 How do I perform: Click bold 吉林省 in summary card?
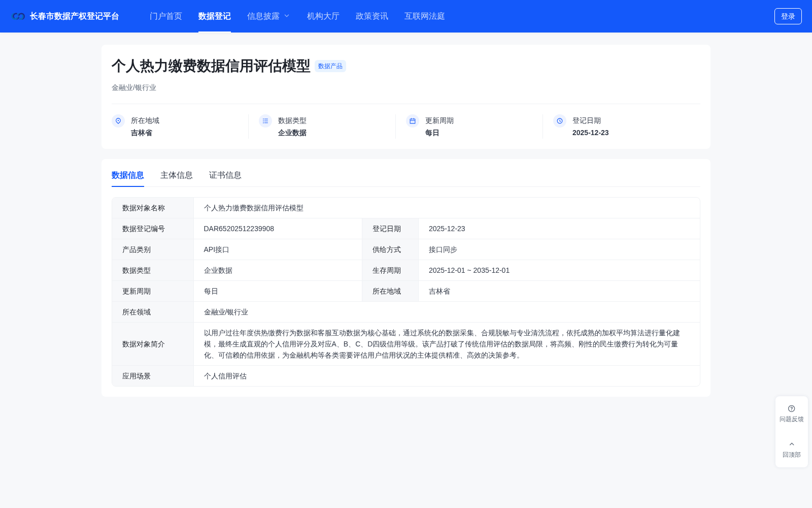(142, 133)
